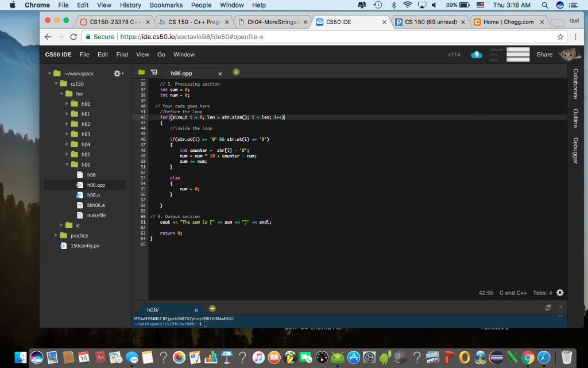Bookmark this page with the star icon
Screen dimensions: 588x368
(560, 37)
